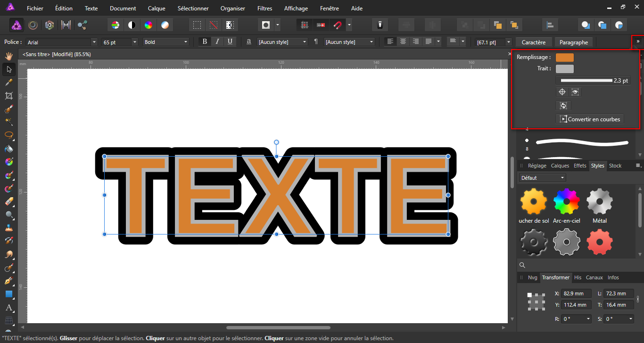Select the blue Rectangle shape tool
644x343 pixels.
tap(8, 294)
